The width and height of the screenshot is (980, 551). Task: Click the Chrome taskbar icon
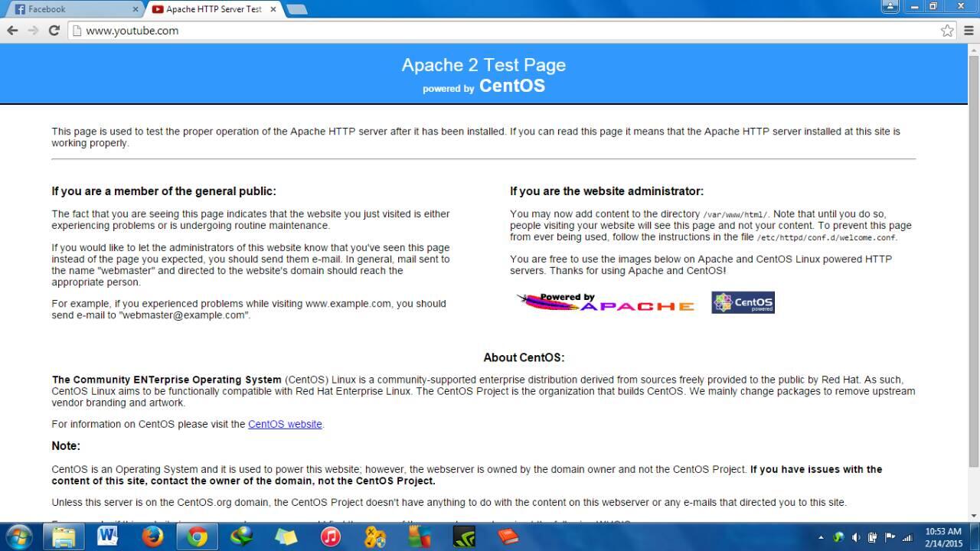[198, 536]
